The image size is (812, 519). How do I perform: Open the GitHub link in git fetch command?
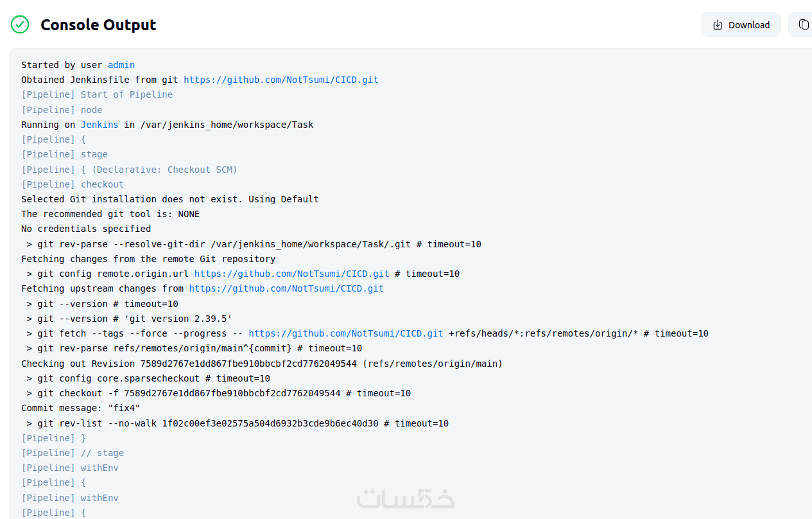click(x=345, y=333)
